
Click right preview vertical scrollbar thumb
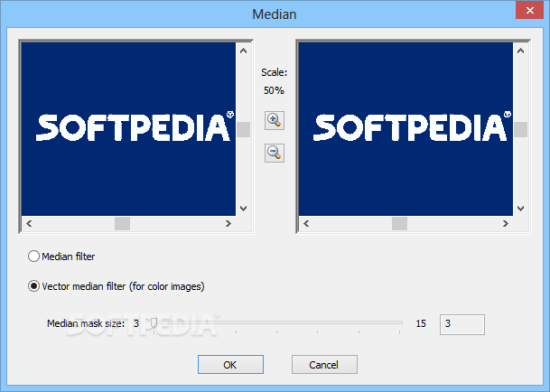[x=520, y=129]
